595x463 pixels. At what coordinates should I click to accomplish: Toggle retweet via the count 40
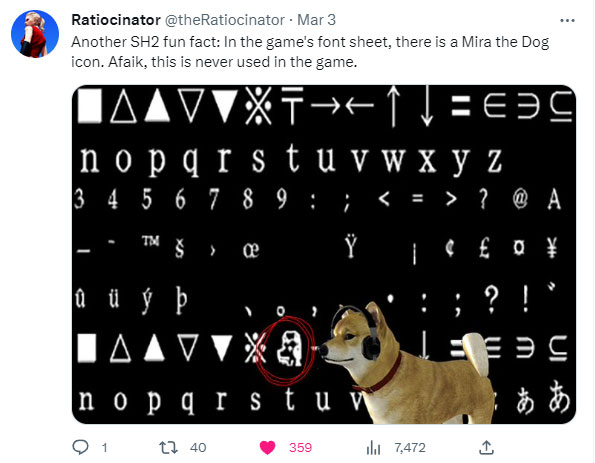point(198,448)
